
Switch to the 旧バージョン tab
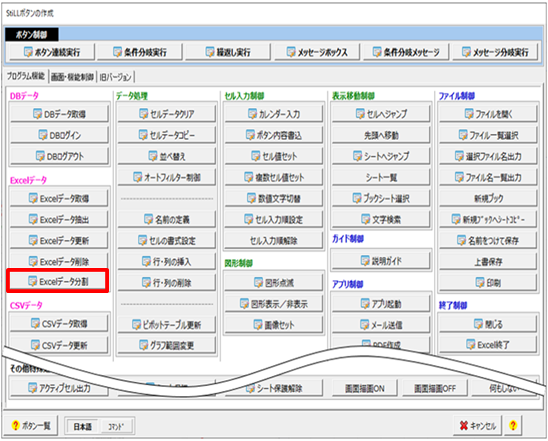click(115, 77)
